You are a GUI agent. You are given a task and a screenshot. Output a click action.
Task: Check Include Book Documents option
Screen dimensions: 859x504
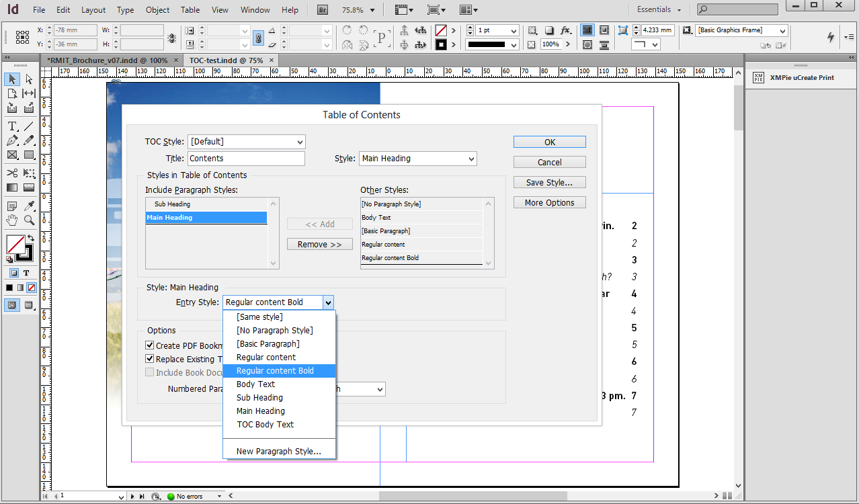[149, 372]
